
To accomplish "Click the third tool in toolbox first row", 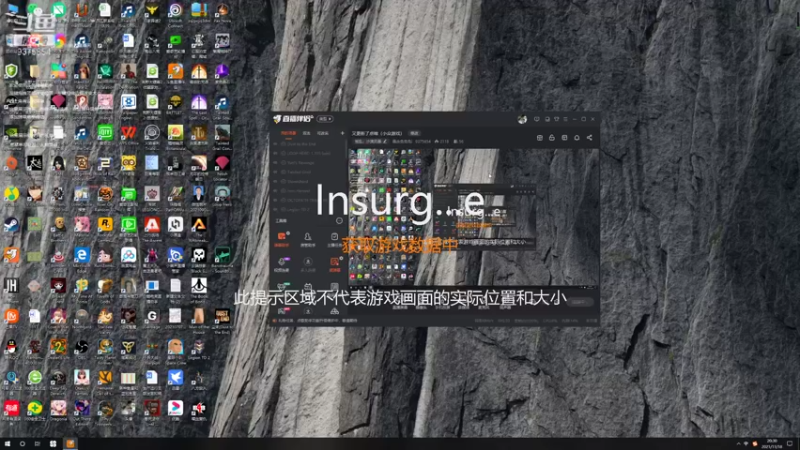I will [335, 238].
